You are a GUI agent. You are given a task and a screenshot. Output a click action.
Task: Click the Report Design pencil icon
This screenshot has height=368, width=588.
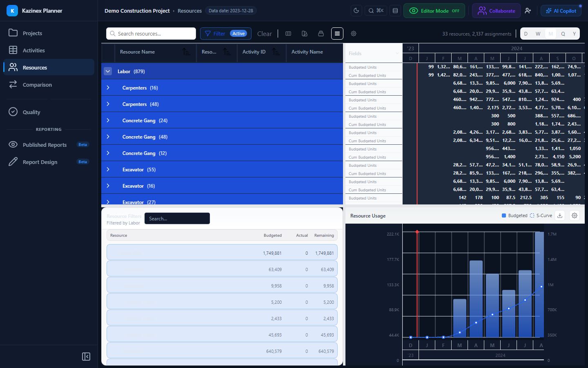coord(13,162)
